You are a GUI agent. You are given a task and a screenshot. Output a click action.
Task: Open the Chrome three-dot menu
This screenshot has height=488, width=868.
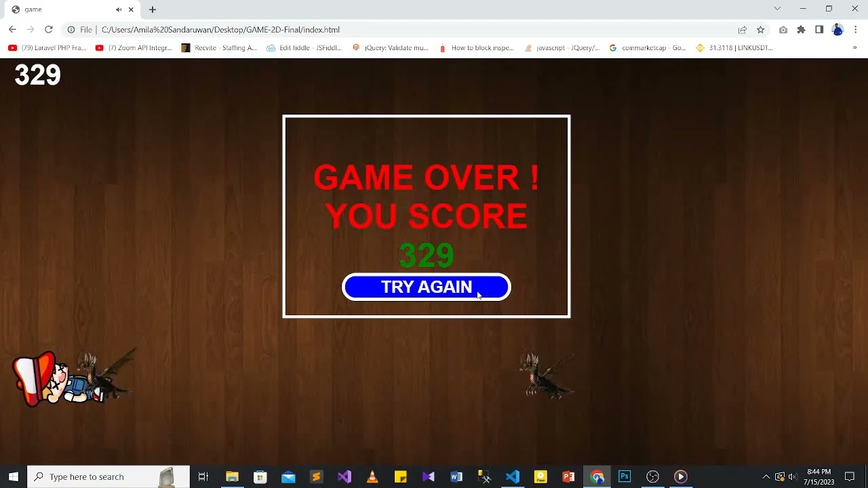856,30
